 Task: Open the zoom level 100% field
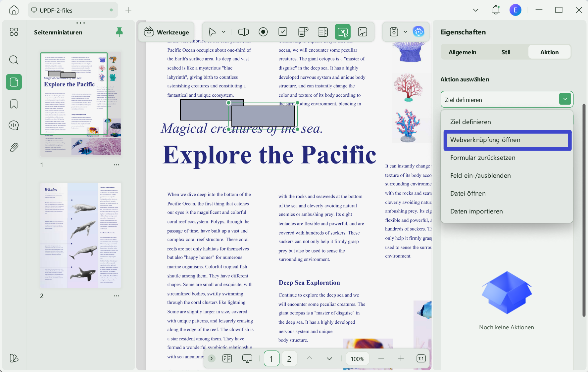[x=358, y=359]
